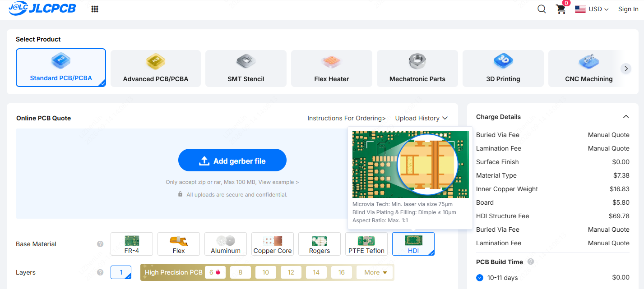644x289 pixels.
Task: Click the Advanced PCB gold chip icon
Action: coord(156,61)
